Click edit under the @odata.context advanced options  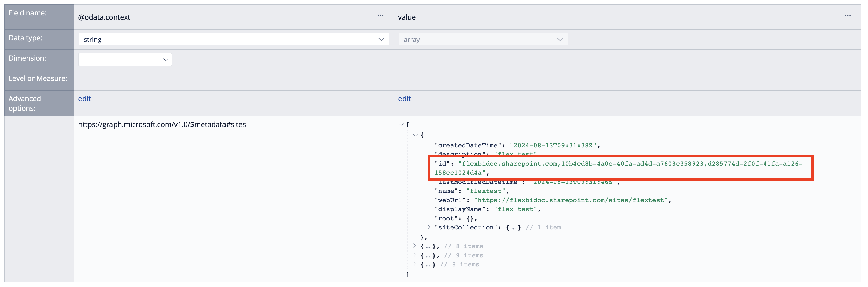pos(84,99)
